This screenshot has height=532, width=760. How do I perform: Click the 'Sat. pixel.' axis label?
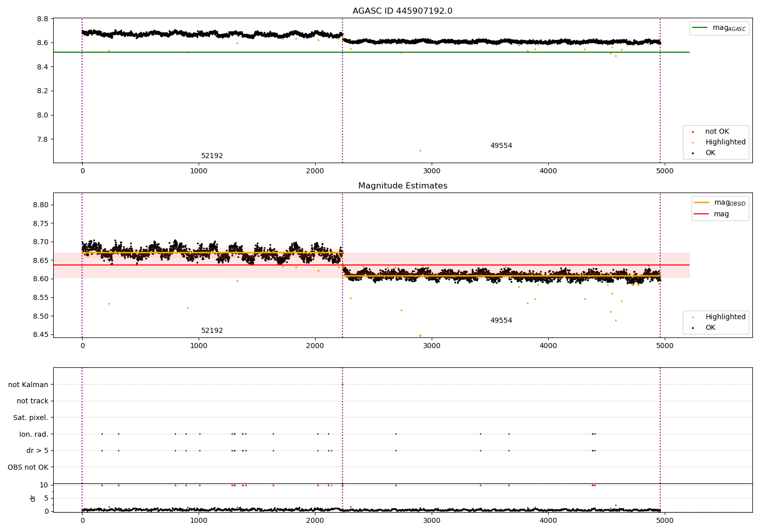coord(31,418)
